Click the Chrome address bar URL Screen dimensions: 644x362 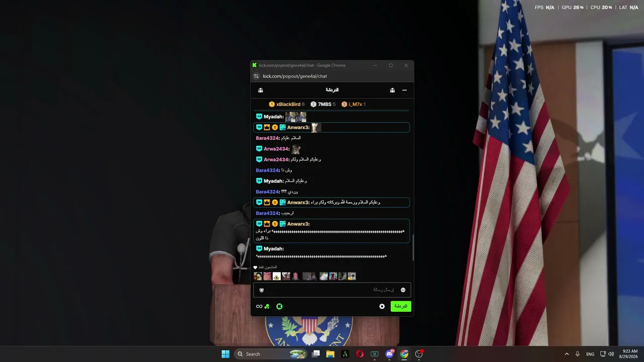[295, 76]
